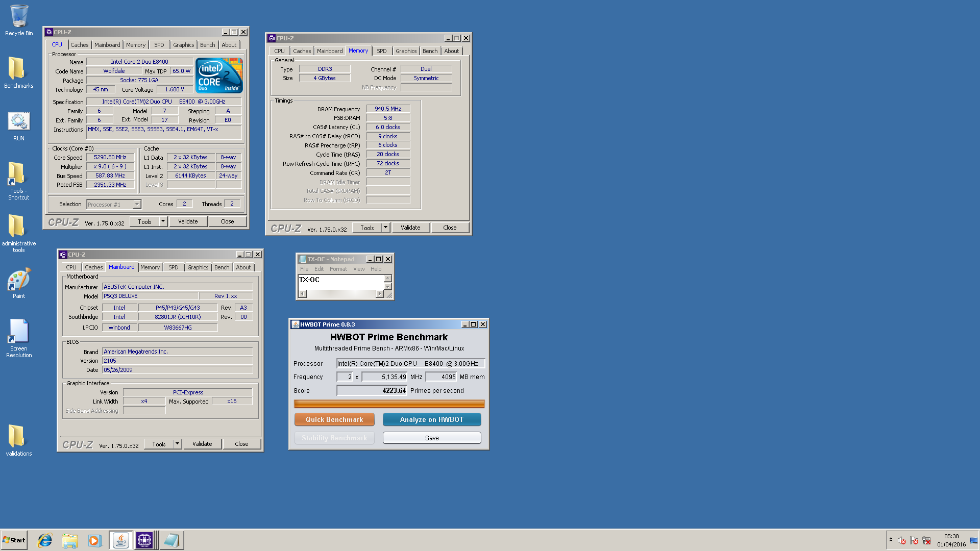Open Edit menu in Notepad
Screen dimensions: 980x551
[x=319, y=269]
